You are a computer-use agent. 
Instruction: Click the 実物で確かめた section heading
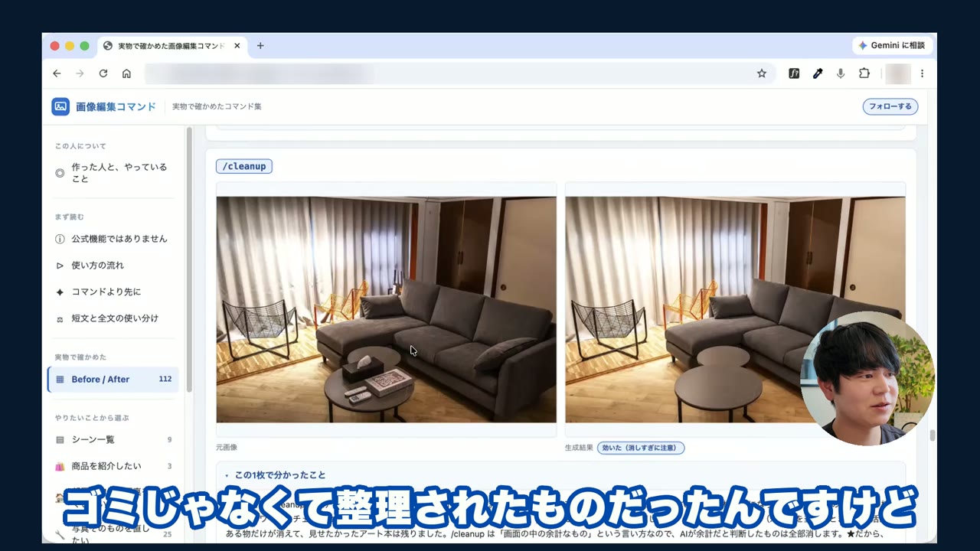[80, 357]
